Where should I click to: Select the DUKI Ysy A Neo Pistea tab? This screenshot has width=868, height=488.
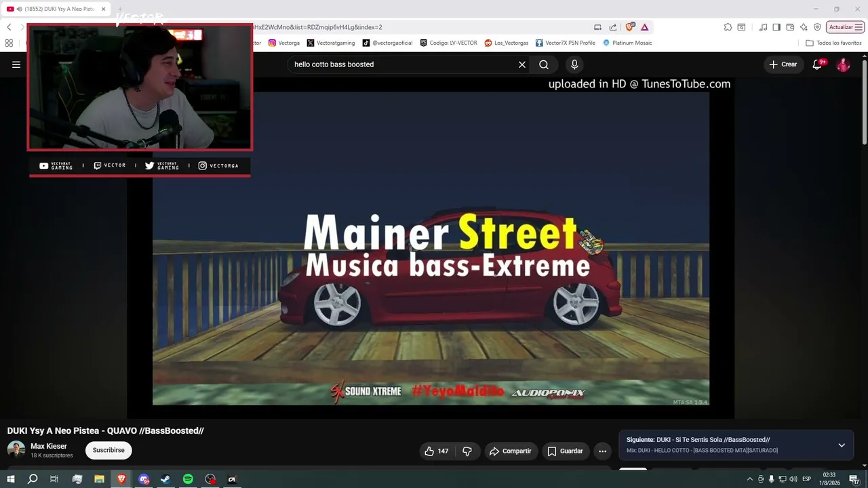(56, 9)
